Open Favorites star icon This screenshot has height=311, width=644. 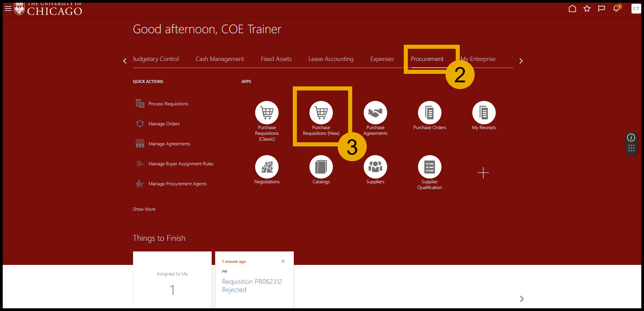point(587,9)
